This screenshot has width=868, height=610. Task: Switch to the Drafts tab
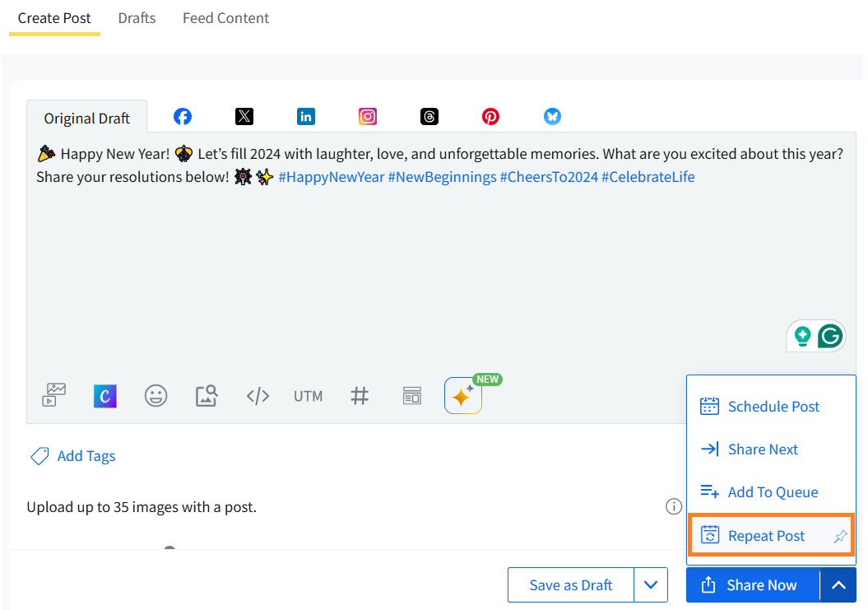coord(137,18)
